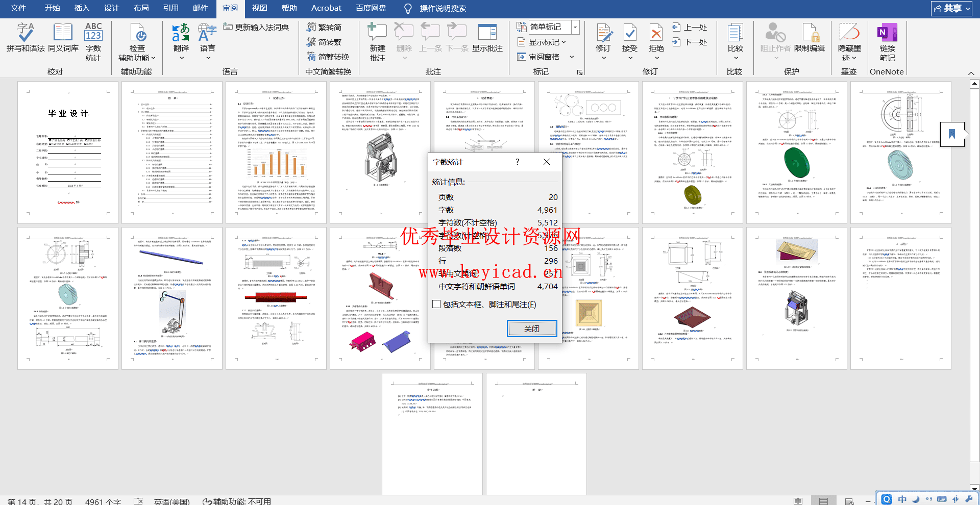
Task: Open 链接笔记 linked OneNote notes
Action: click(887, 42)
